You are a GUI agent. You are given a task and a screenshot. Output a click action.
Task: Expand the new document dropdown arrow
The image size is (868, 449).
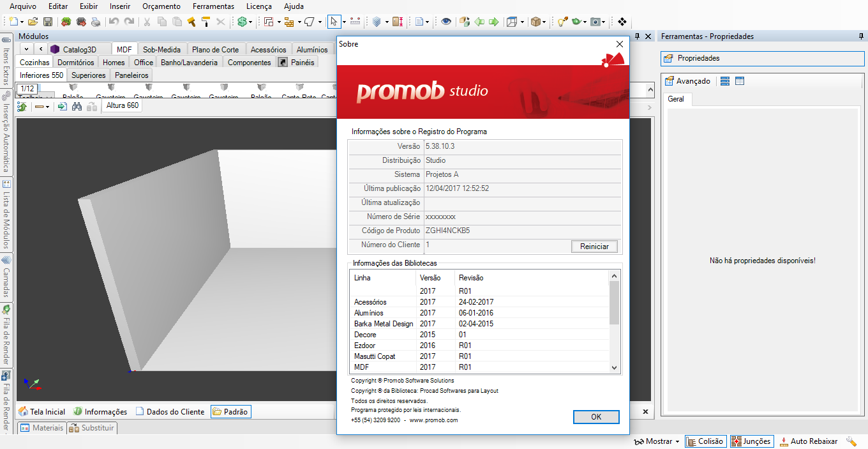[21, 22]
